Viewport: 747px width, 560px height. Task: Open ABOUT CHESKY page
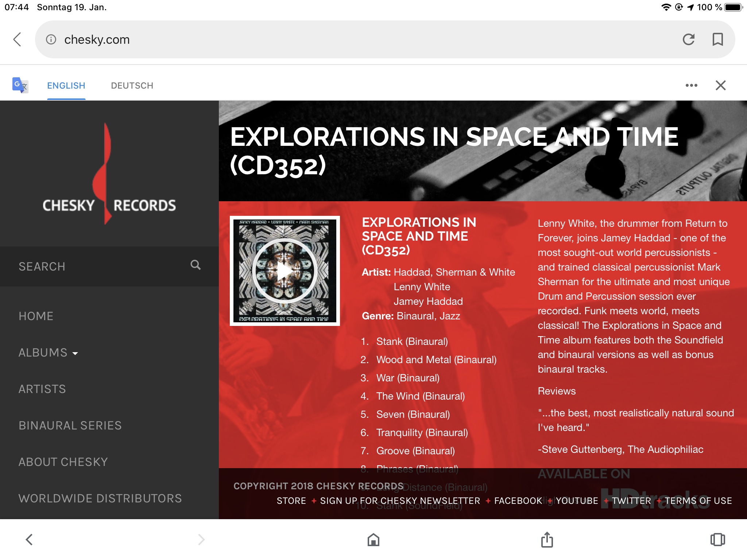click(63, 462)
